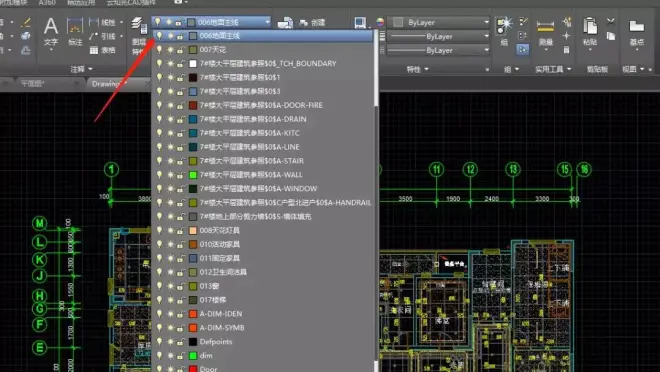660x372 pixels.
Task: Toggle the highlighted group selection button
Action: coord(523,50)
